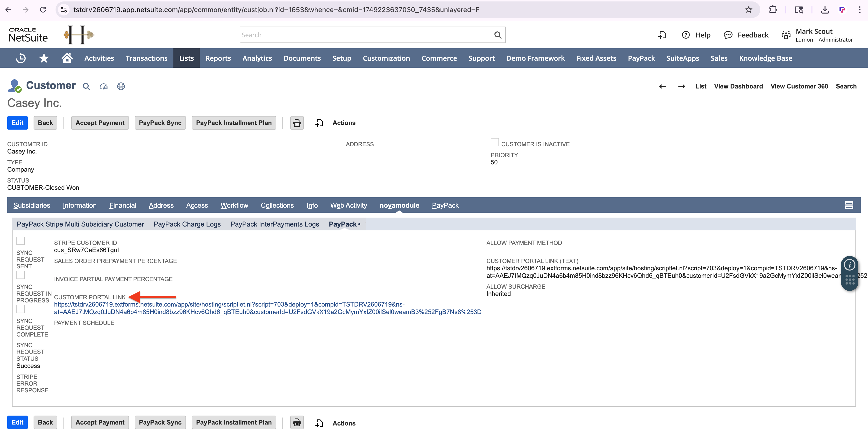This screenshot has height=440, width=868.
Task: Toggle the Sync Request Sent checkbox
Action: [x=21, y=241]
